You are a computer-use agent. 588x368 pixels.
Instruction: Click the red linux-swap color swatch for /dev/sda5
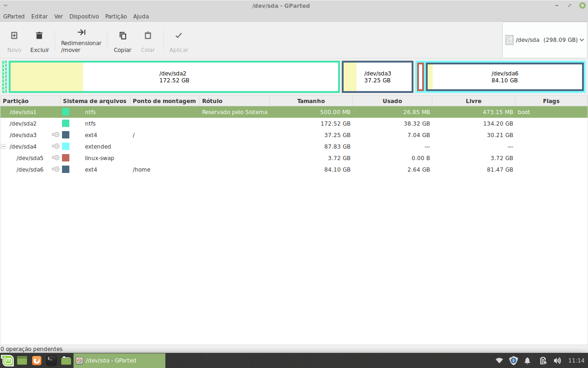[x=66, y=158]
